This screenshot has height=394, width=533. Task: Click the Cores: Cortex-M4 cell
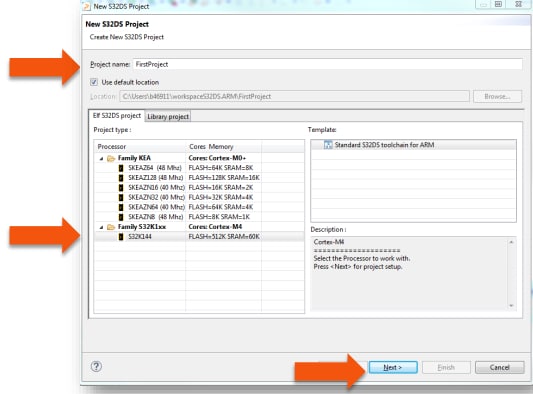(215, 227)
